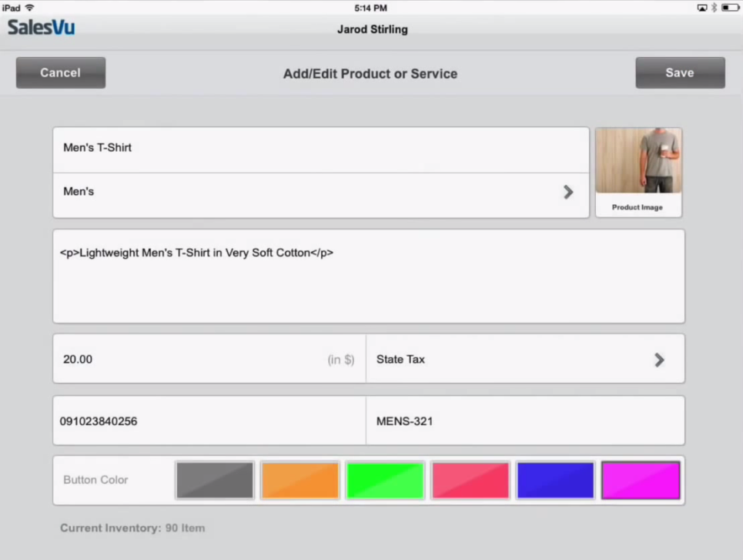Choose the pink-red button color
The width and height of the screenshot is (743, 560).
click(470, 481)
